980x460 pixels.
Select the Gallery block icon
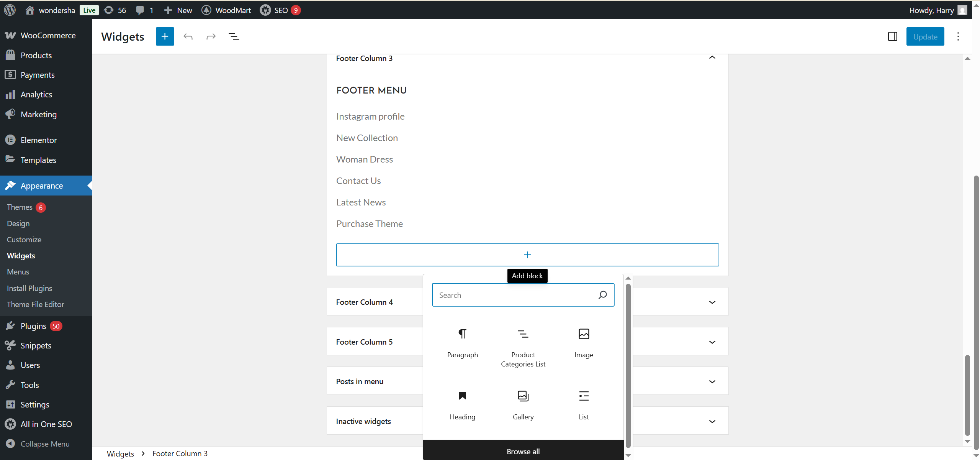pyautogui.click(x=523, y=396)
